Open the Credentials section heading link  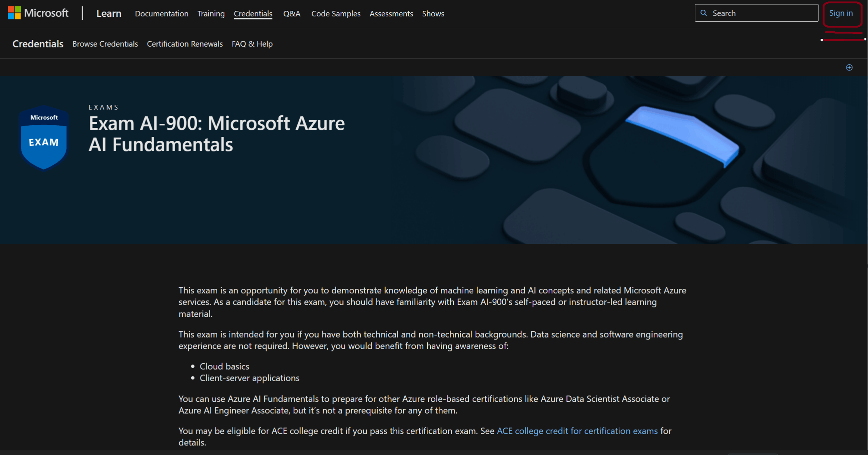pyautogui.click(x=38, y=44)
